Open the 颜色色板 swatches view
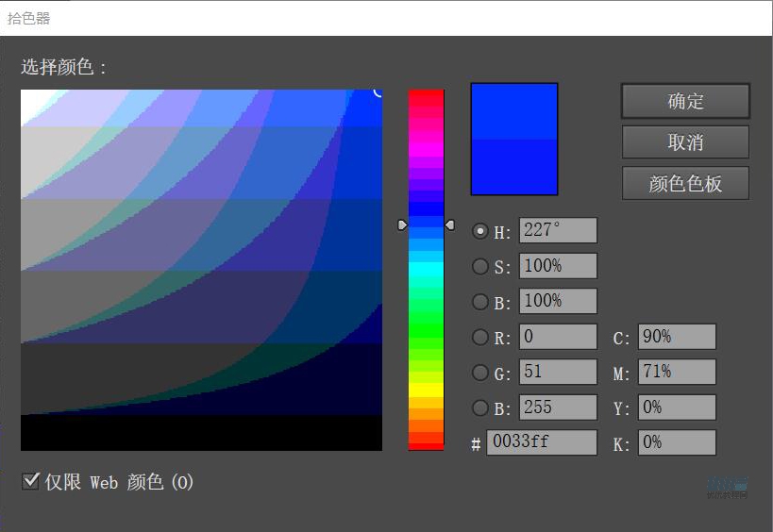Screen dimensions: 773x532 [685, 184]
